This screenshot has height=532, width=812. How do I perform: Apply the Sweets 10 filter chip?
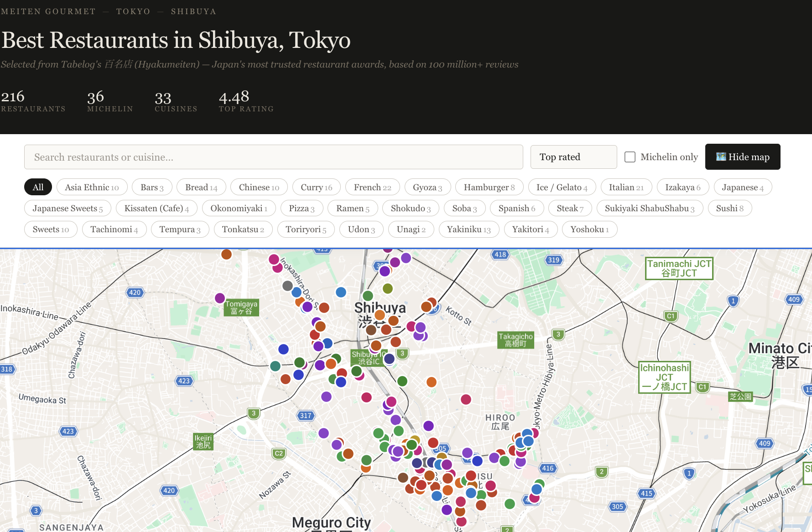51,229
